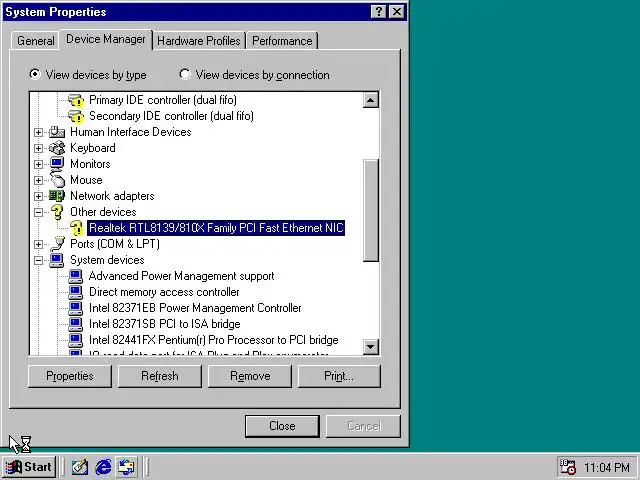Click the System devices label
Viewport: 640px width, 480px height.
107,260
